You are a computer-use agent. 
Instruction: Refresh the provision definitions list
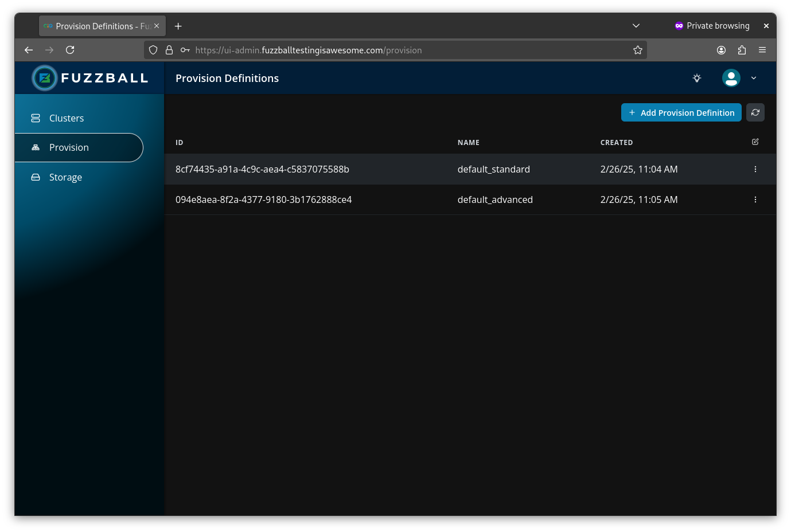[x=755, y=112]
